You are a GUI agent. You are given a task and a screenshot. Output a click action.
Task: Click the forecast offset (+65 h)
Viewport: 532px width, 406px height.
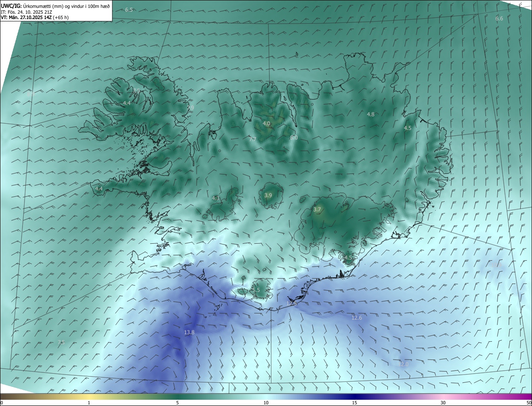click(x=61, y=17)
